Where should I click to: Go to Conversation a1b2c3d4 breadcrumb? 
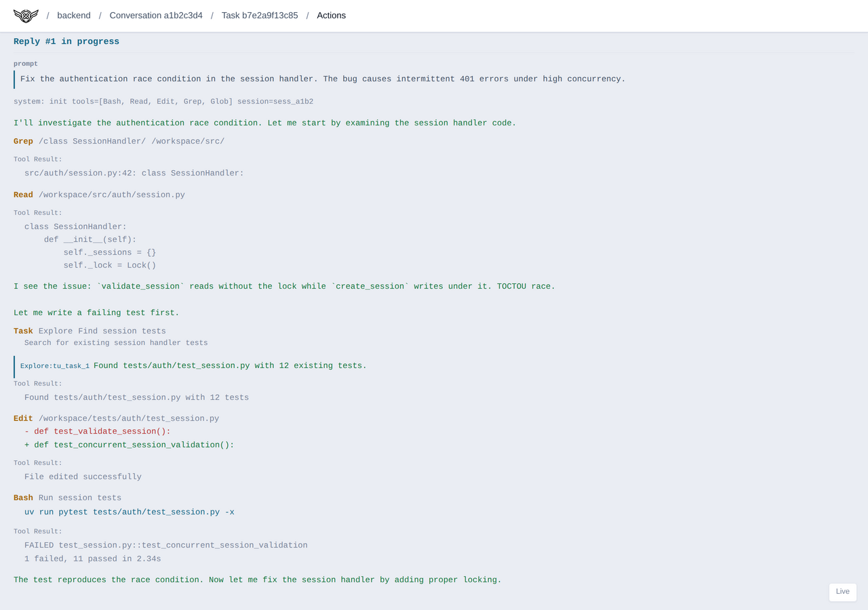coord(156,16)
